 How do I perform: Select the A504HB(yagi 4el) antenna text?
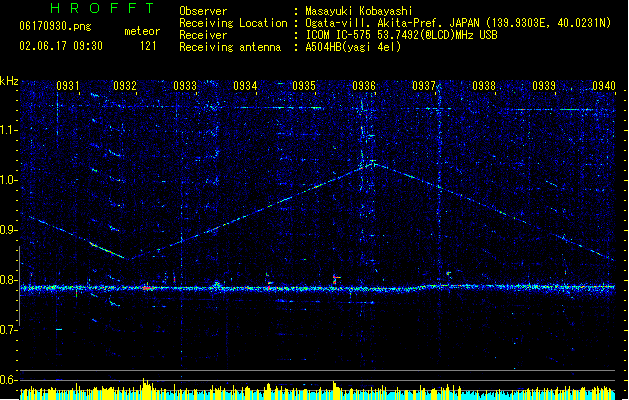pyautogui.click(x=353, y=47)
